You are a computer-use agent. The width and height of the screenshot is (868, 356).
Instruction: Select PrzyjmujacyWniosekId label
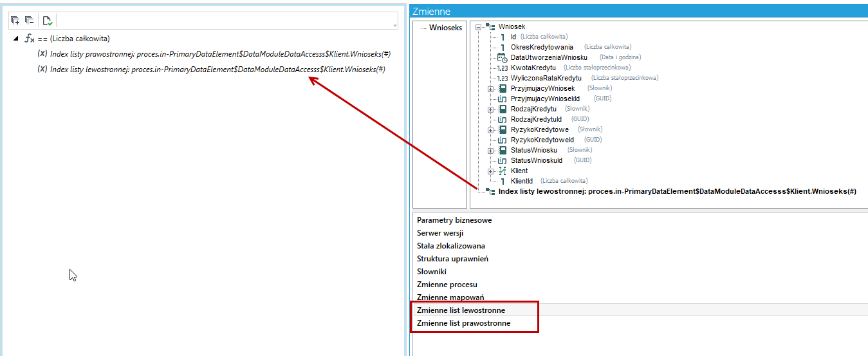pos(545,98)
